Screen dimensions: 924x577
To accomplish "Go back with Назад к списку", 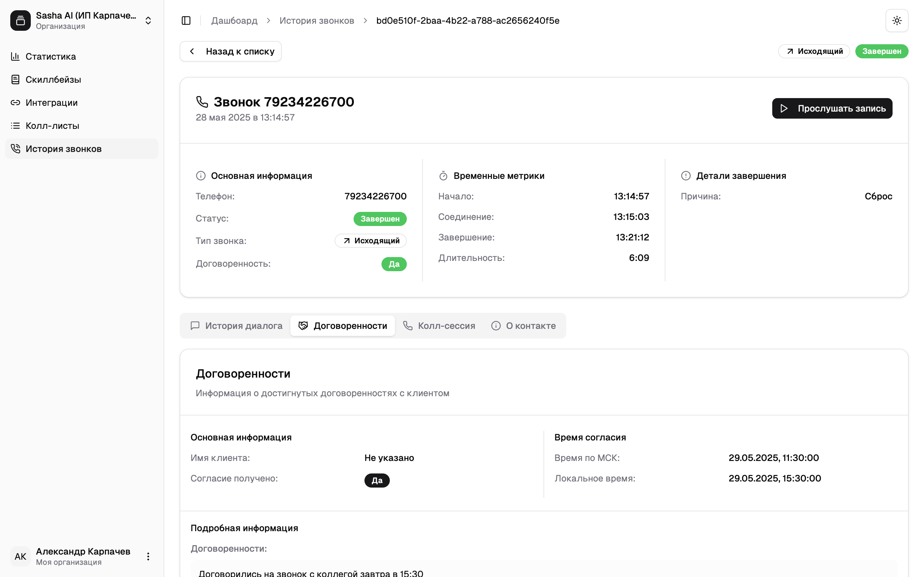I will coord(231,52).
